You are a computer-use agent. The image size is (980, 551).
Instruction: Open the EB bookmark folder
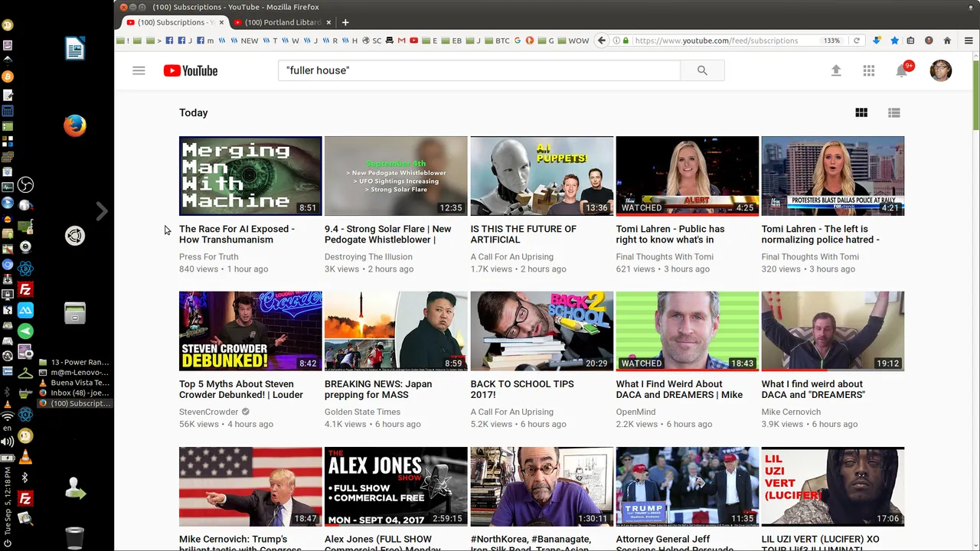pos(452,41)
